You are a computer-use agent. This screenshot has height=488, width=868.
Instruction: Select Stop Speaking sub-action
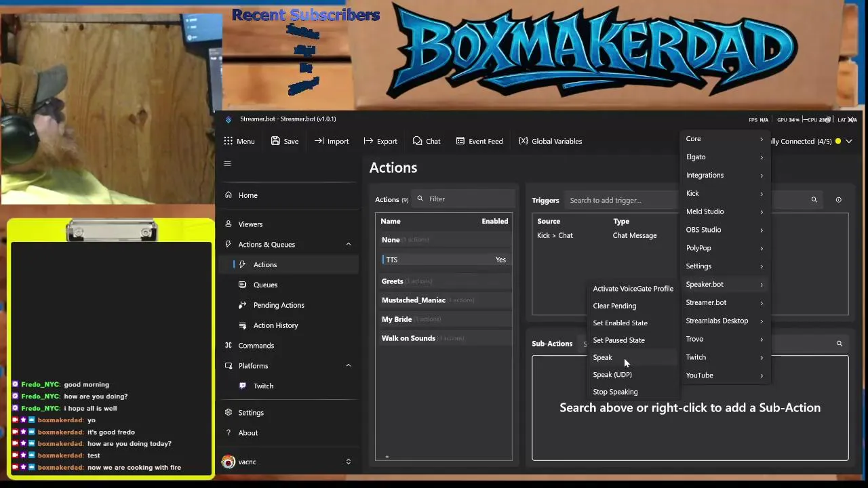633,392
